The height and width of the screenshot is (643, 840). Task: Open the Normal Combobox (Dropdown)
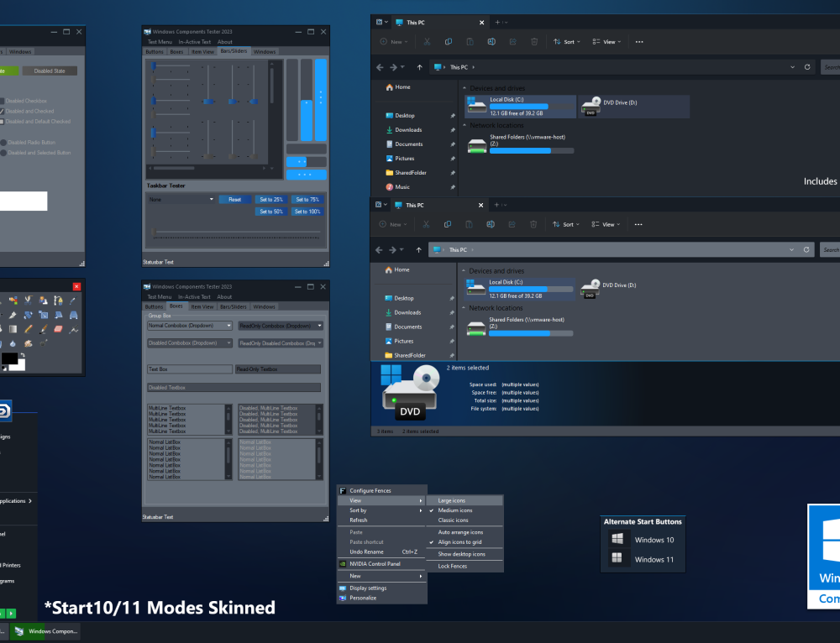tap(190, 326)
